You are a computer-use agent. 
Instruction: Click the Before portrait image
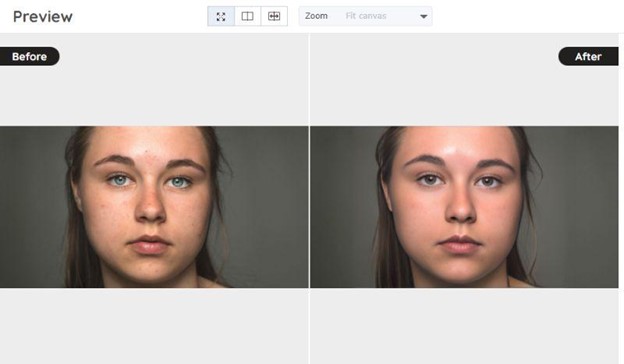tap(154, 207)
